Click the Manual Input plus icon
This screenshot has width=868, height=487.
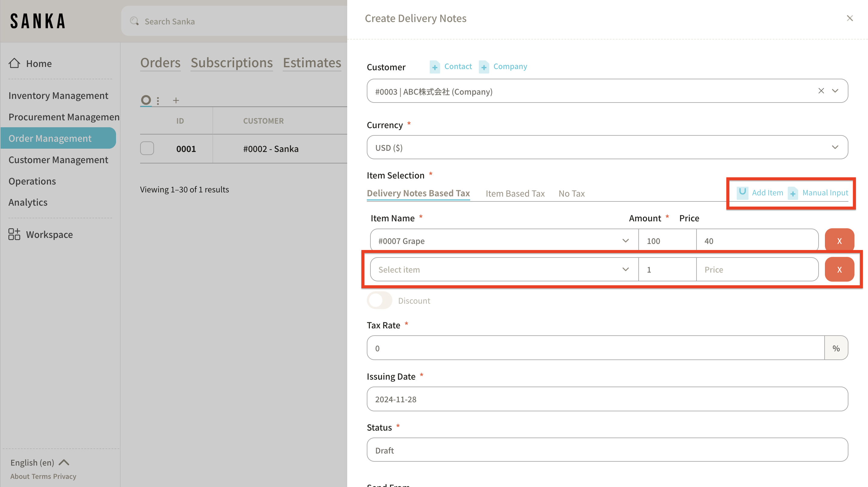[793, 193]
